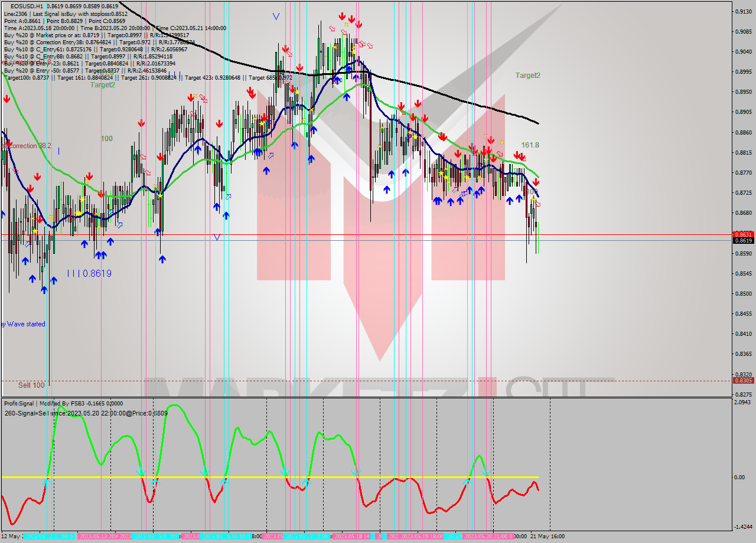Click the 'Target100: 0.8737' targets line
This screenshot has width=756, height=543.
click(x=148, y=77)
